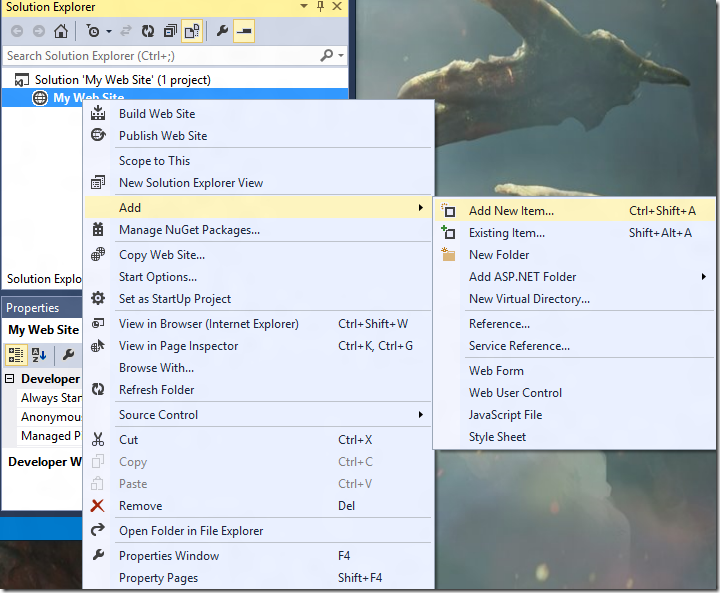The width and height of the screenshot is (720, 593).
Task: Click Sync with Active Document icon
Action: pyautogui.click(x=126, y=31)
